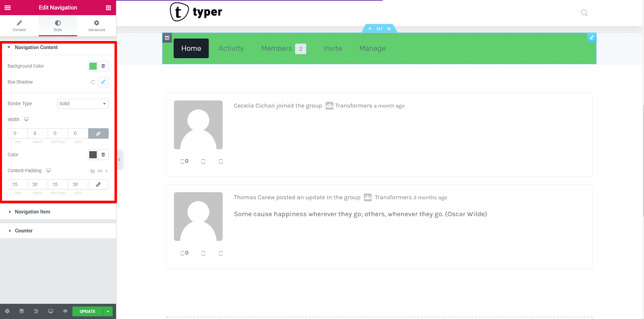Image resolution: width=644 pixels, height=319 pixels.
Task: Edit the Box Shadow pencil icon
Action: click(103, 82)
